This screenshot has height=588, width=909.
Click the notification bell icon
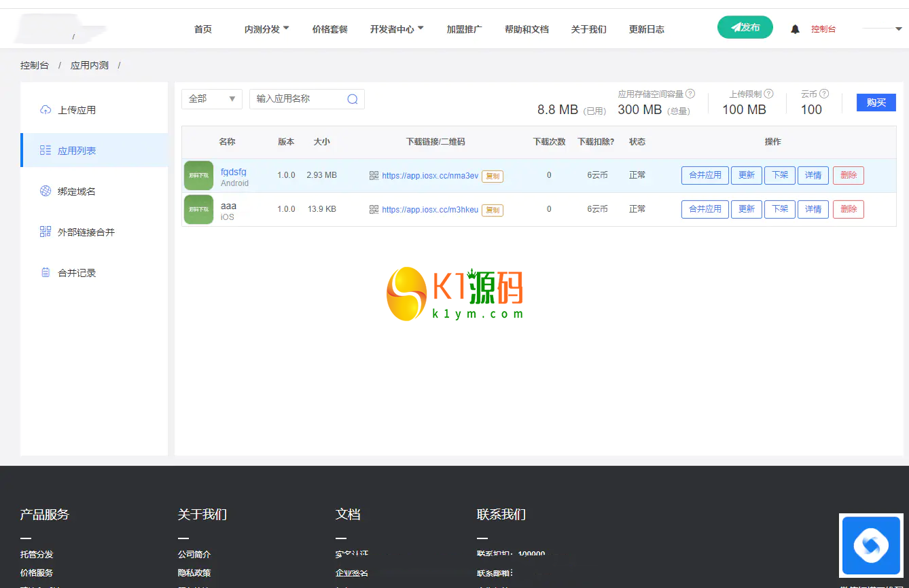point(795,29)
